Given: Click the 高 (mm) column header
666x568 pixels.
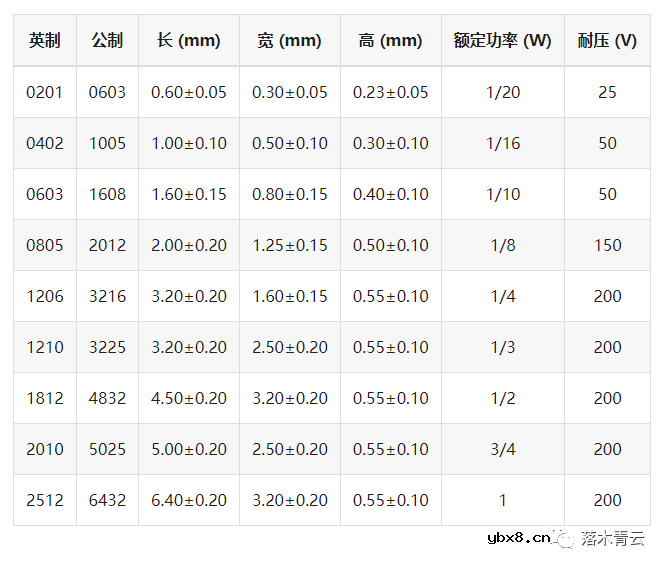Looking at the screenshot, I should 390,41.
